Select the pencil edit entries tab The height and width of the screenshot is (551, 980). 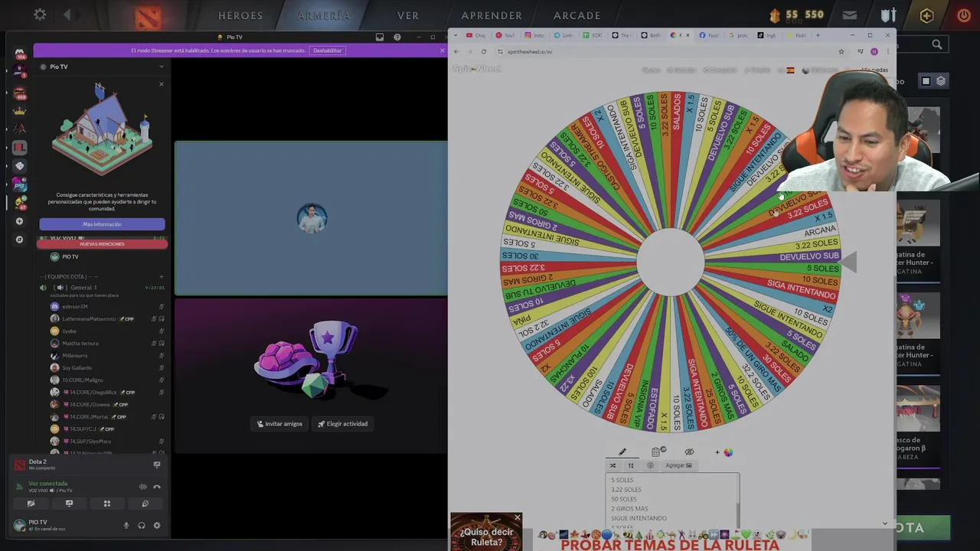622,452
